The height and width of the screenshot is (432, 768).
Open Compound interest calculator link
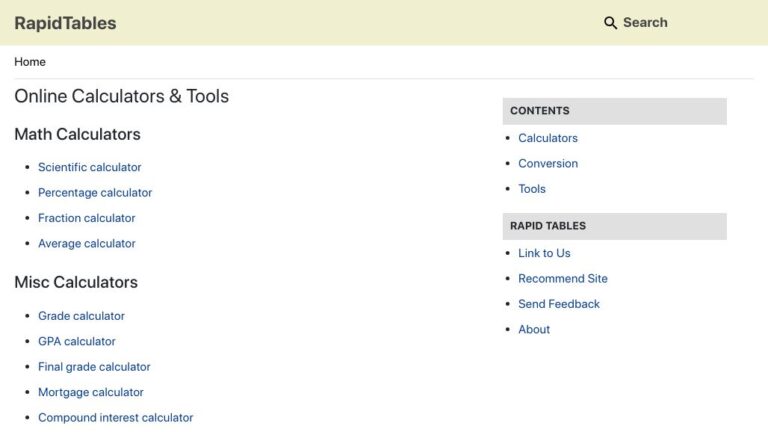click(x=116, y=418)
